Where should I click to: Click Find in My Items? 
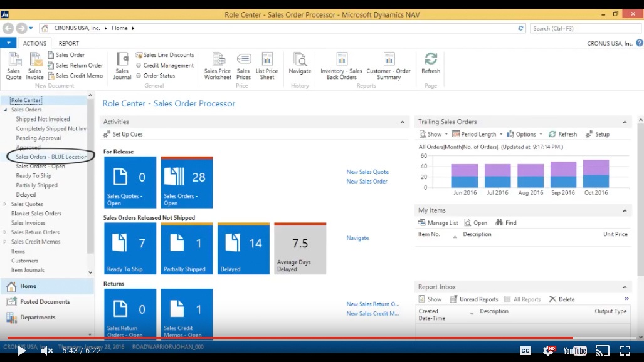coord(506,223)
